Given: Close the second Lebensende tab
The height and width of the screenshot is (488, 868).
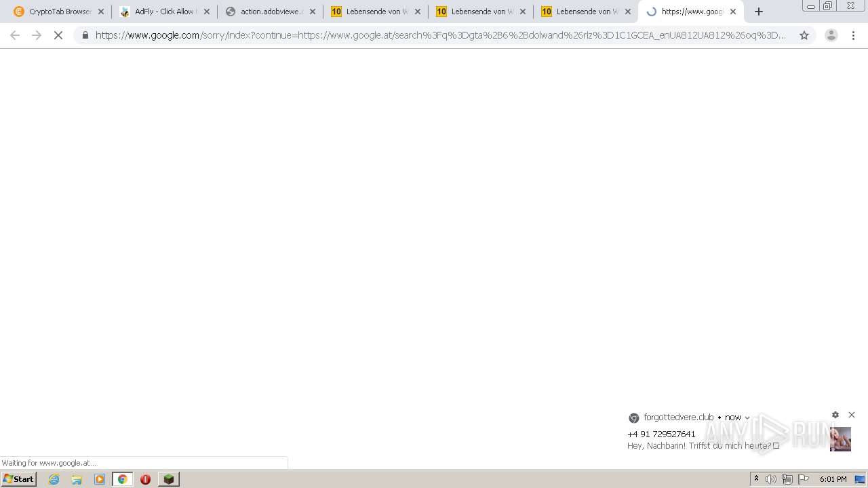Looking at the screenshot, I should coord(523,12).
